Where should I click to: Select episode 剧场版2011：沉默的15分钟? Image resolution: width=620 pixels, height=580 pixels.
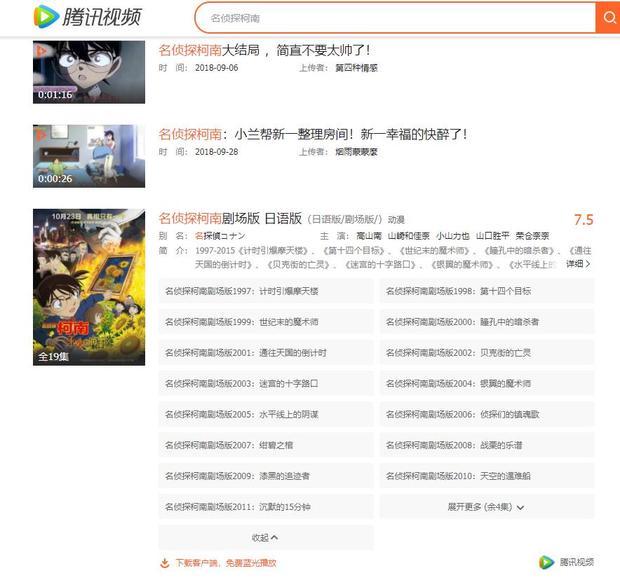click(x=266, y=507)
